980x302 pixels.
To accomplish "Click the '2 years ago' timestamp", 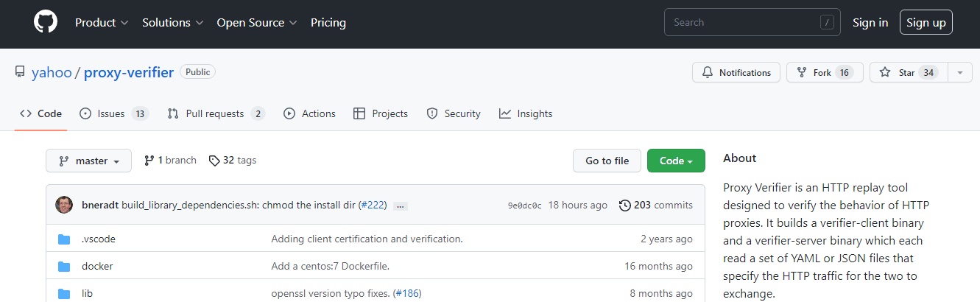I will pos(667,239).
